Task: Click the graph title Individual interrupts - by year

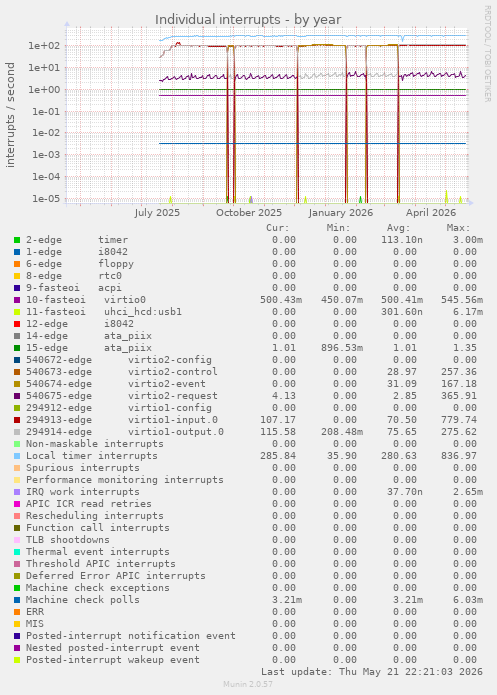Action: (x=248, y=20)
